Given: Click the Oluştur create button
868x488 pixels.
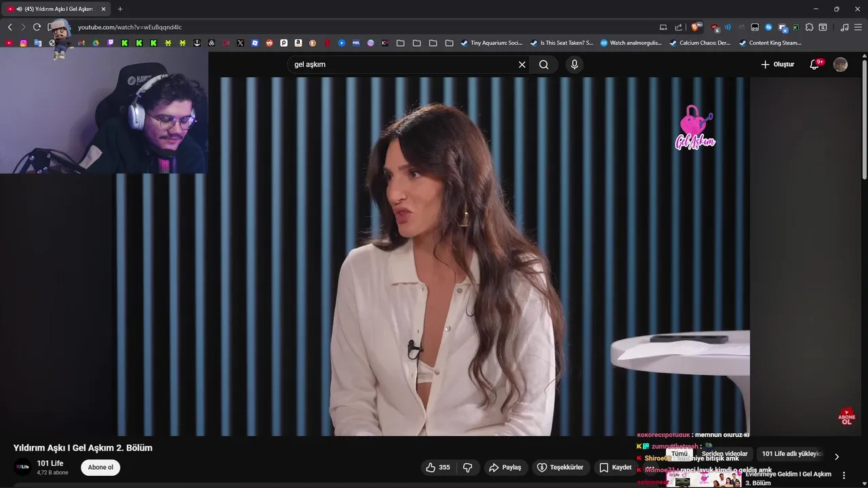Looking at the screenshot, I should point(778,64).
